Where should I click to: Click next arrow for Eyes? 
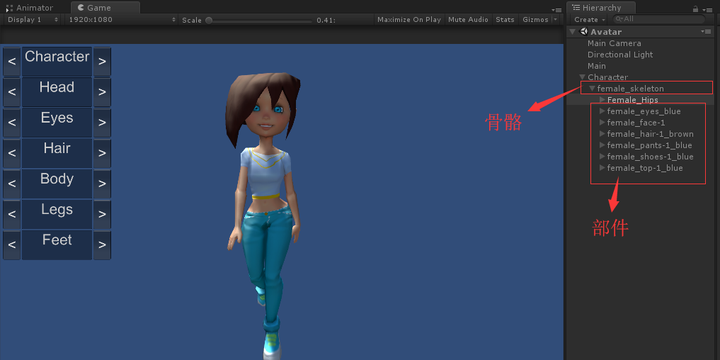coord(102,122)
